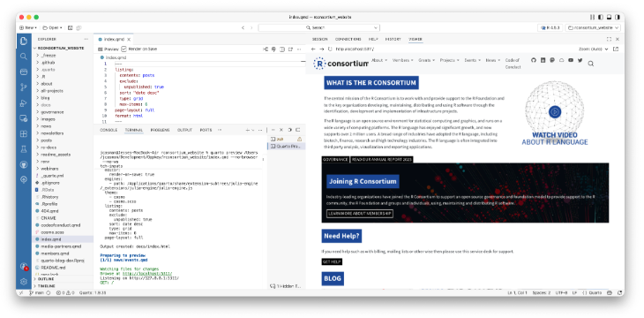The width and height of the screenshot is (644, 318).
Task: Switch to the Output panel tab
Action: pyautogui.click(x=184, y=130)
